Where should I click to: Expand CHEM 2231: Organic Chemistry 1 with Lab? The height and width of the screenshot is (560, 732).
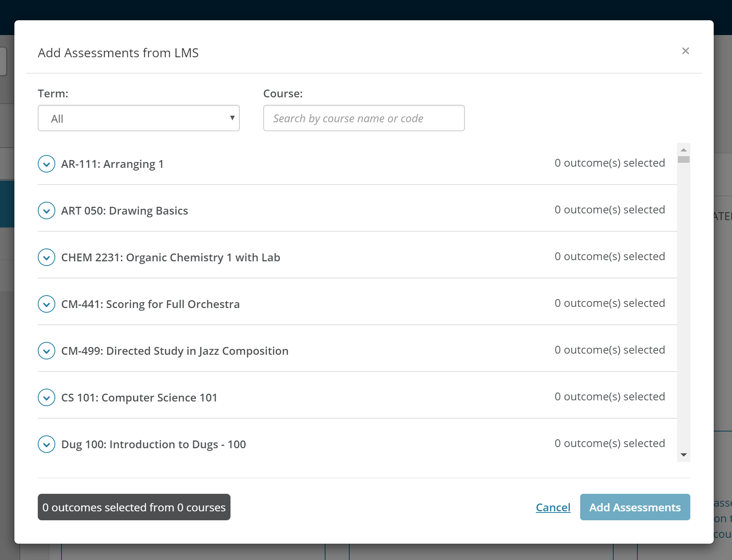pyautogui.click(x=46, y=257)
